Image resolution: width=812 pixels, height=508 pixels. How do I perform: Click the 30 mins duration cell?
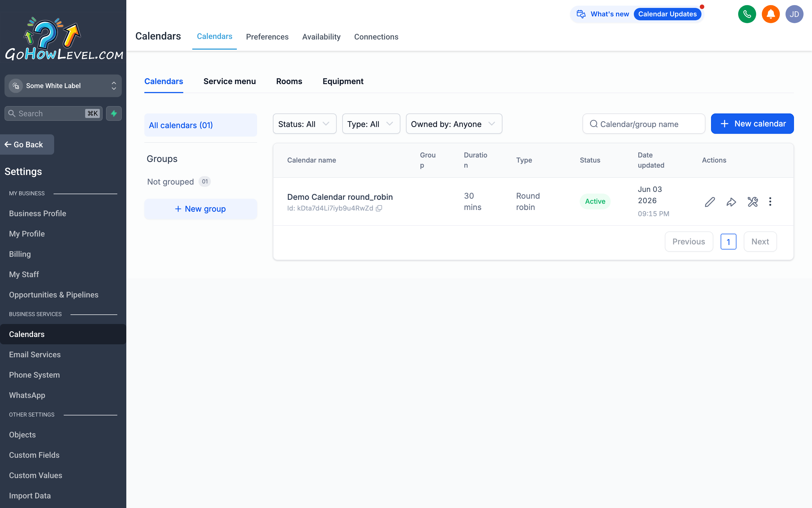point(473,201)
